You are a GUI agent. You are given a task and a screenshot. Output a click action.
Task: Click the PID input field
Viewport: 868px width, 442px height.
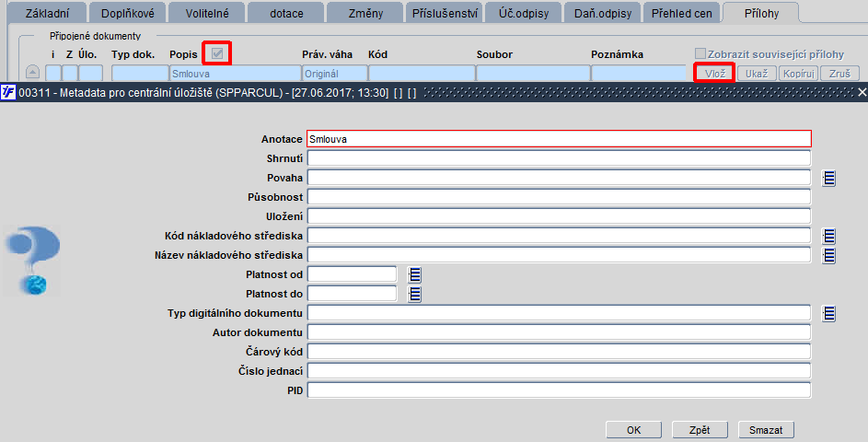pyautogui.click(x=559, y=390)
